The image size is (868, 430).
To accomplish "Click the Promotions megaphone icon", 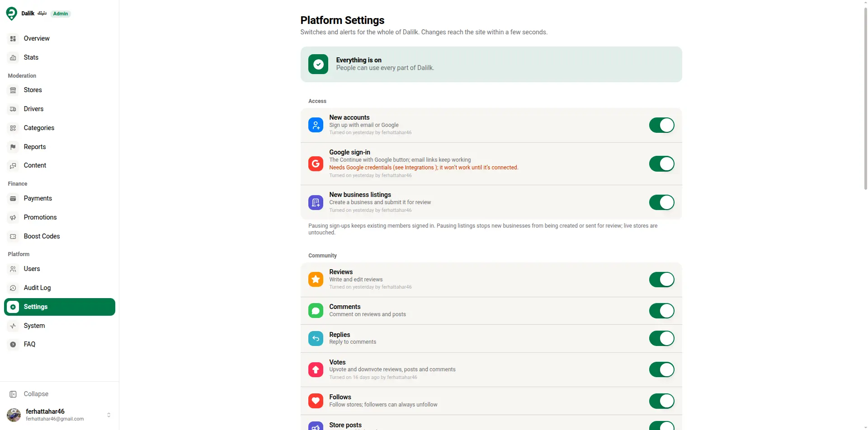I will click(x=13, y=218).
